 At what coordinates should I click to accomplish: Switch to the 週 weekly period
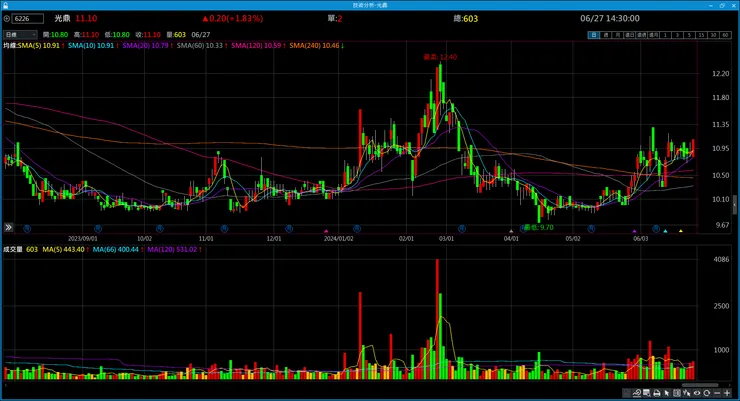click(605, 35)
